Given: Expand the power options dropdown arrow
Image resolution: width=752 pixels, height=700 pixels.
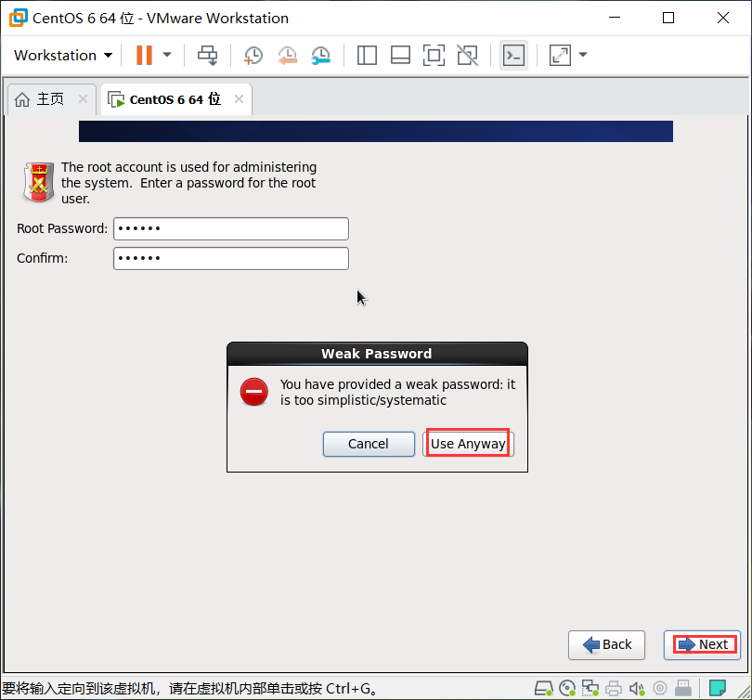Looking at the screenshot, I should click(167, 55).
